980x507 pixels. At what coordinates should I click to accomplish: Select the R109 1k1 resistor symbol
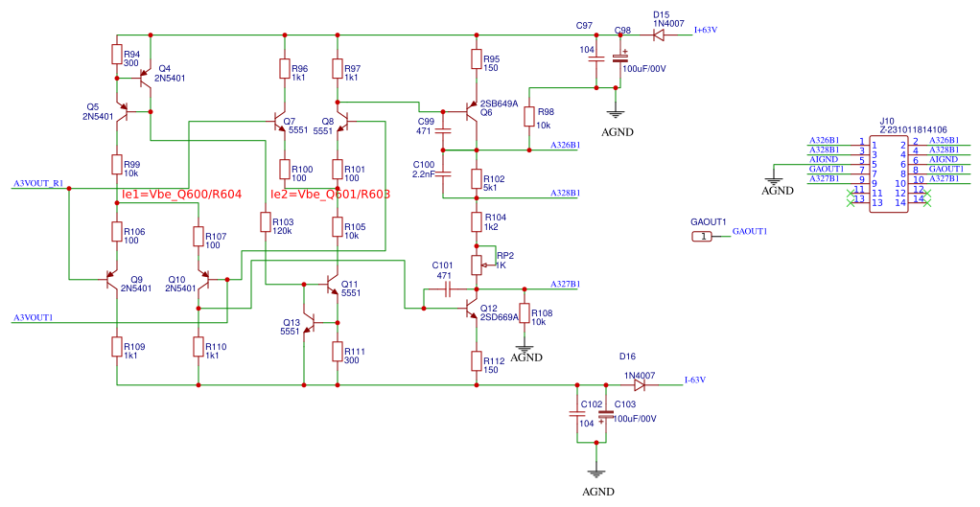117,347
